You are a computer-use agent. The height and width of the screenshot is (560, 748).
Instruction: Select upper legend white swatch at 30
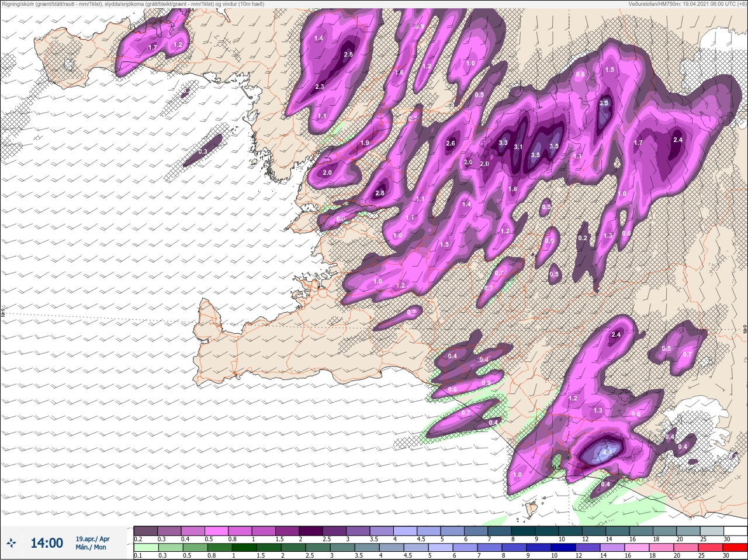coord(735,531)
